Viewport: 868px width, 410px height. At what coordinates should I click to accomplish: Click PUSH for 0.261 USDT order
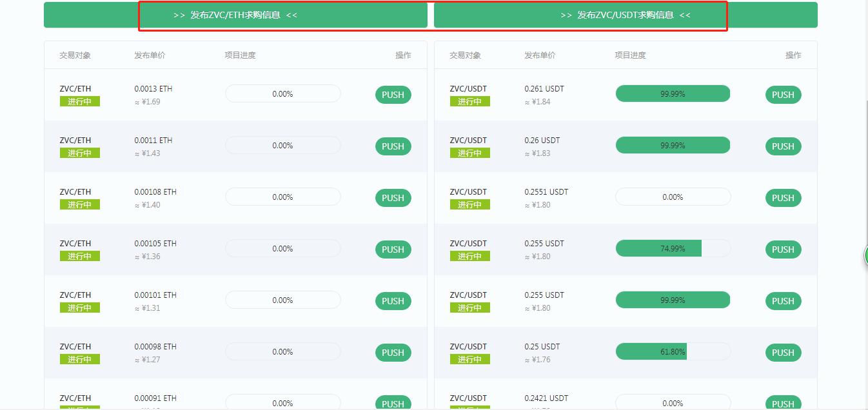point(783,95)
